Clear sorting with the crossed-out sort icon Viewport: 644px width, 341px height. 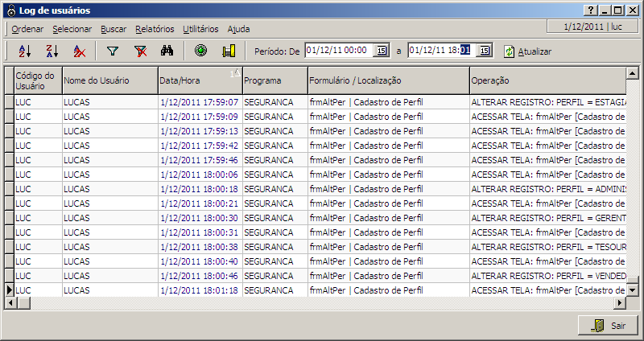tap(79, 51)
